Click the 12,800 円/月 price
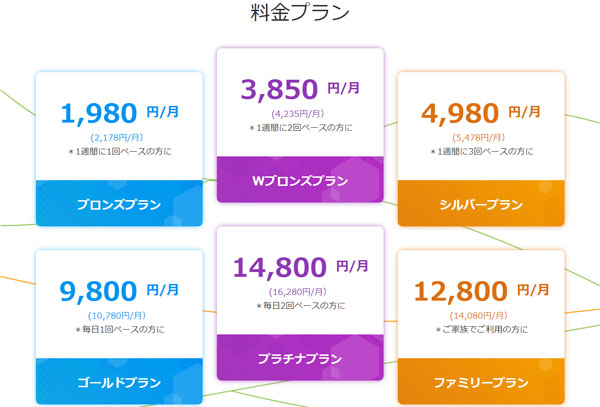 click(481, 292)
